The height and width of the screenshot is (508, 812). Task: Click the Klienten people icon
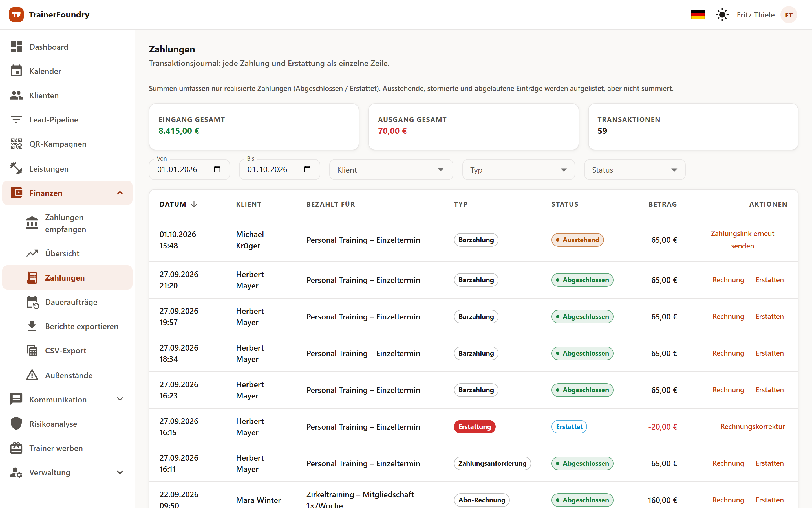click(x=16, y=95)
